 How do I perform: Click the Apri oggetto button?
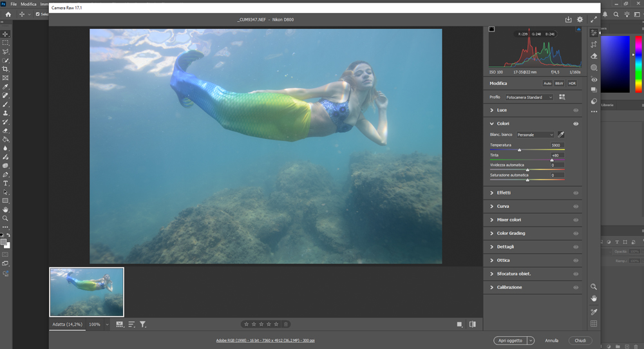pyautogui.click(x=509, y=341)
